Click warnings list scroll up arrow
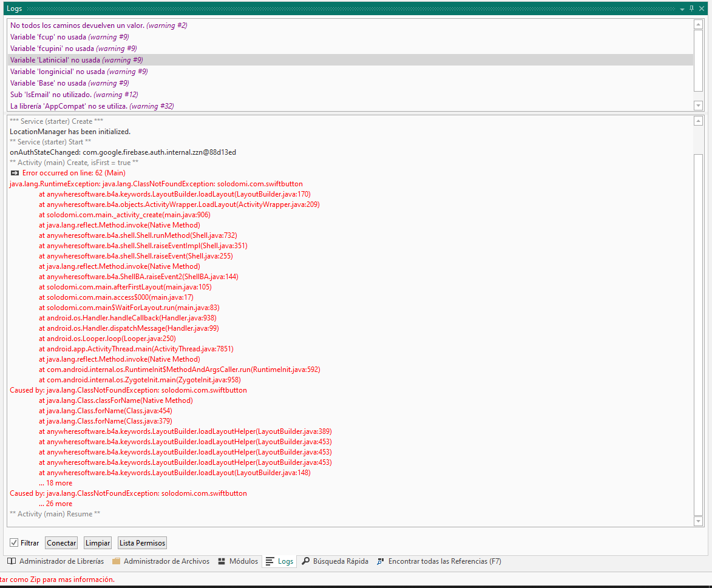Image resolution: width=712 pixels, height=588 pixels. [x=699, y=24]
